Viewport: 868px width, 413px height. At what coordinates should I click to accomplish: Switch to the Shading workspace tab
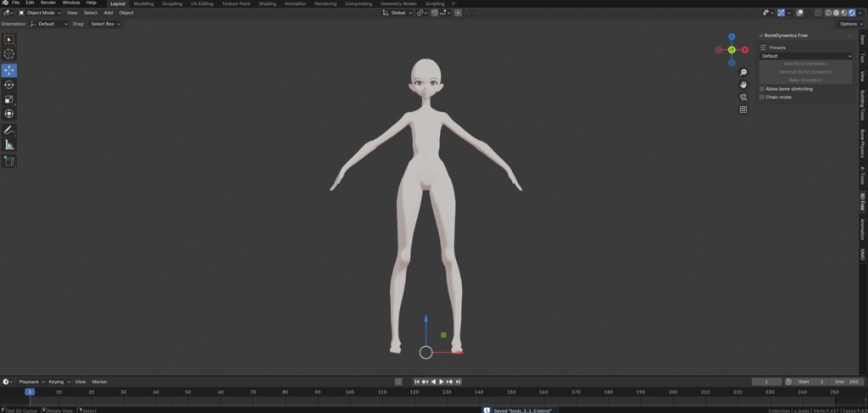pos(267,3)
